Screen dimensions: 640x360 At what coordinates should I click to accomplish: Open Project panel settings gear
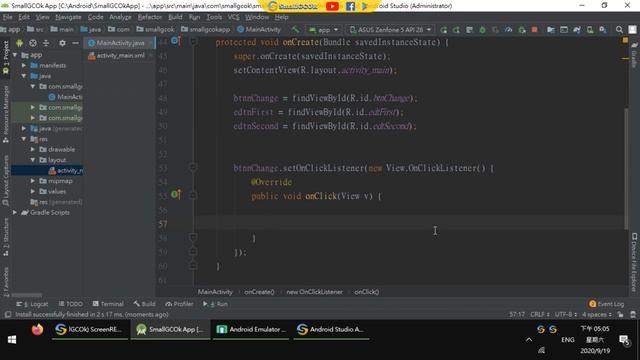(62, 43)
